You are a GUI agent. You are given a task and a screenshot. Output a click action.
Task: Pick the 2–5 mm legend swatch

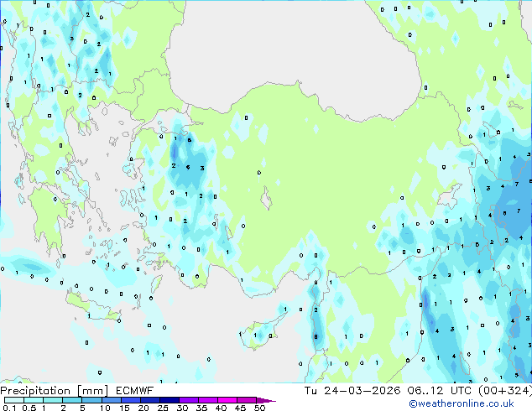click(x=72, y=400)
